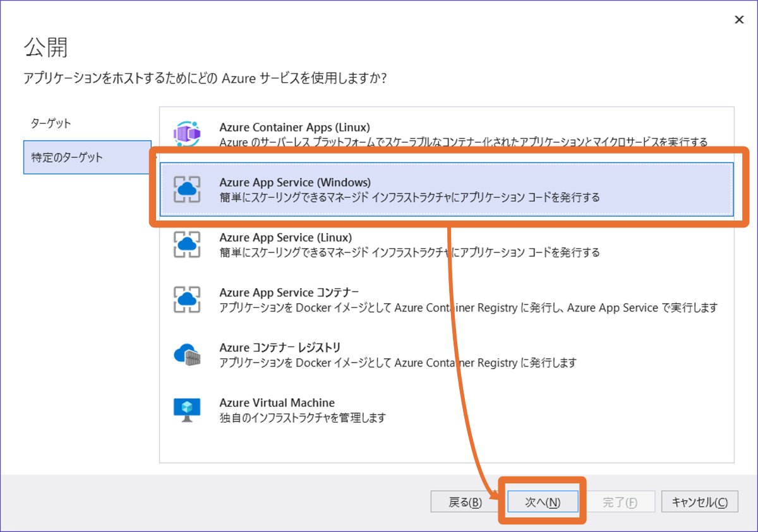This screenshot has width=758, height=532.
Task: Click description 独自のインフラストラクチャを管理します
Action: pyautogui.click(x=302, y=418)
